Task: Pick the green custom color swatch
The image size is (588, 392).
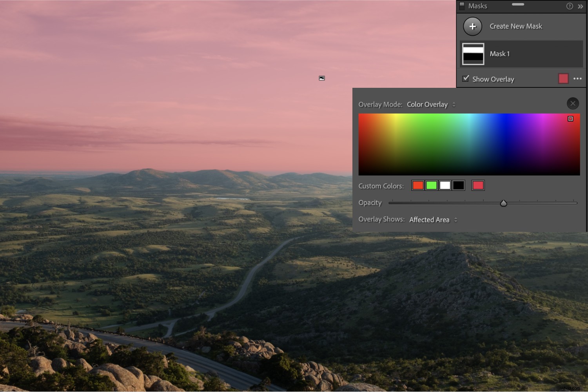Action: coord(431,185)
